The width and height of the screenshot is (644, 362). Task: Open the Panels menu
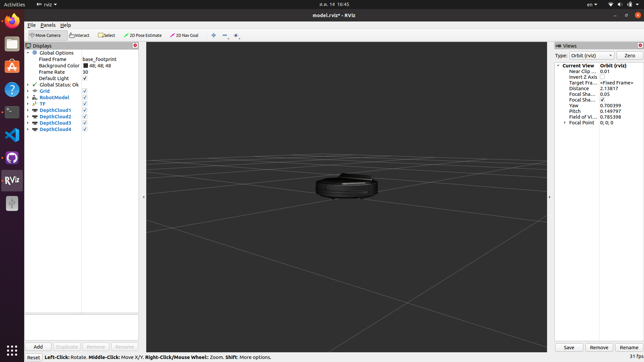(x=48, y=25)
